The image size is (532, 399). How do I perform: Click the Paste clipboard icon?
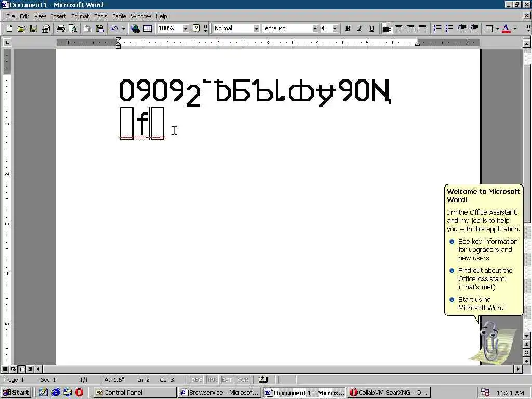click(99, 29)
